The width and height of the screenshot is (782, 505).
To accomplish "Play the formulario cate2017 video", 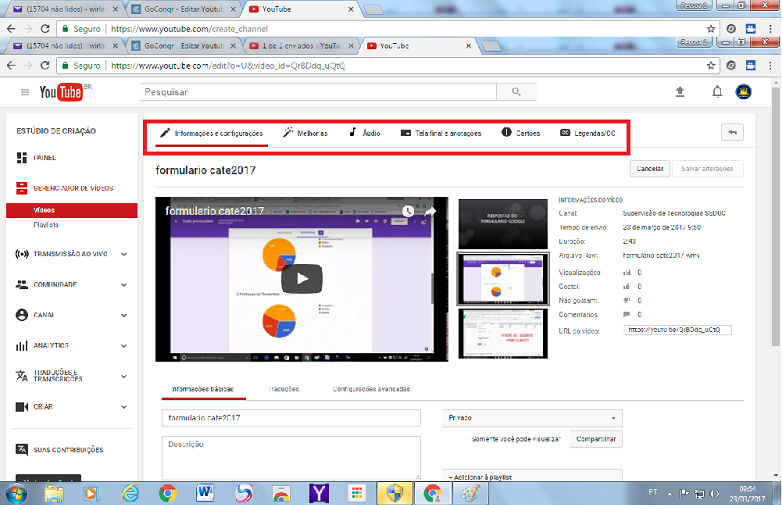I will 301,278.
